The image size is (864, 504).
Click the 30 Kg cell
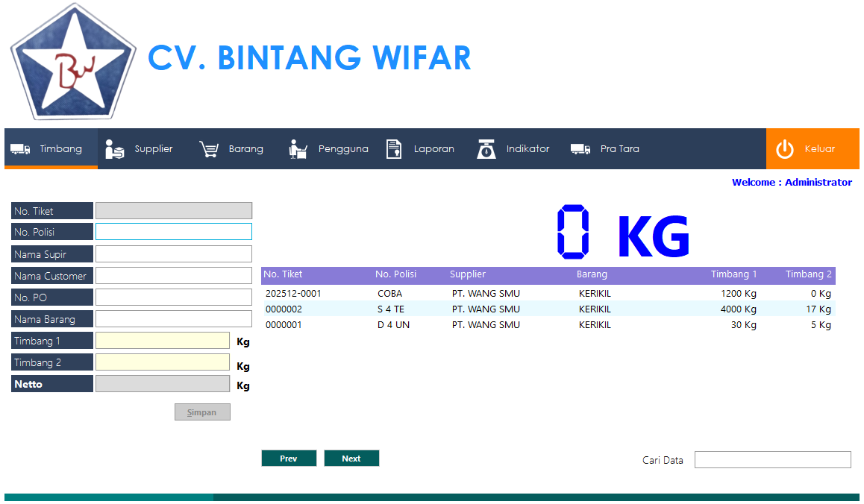click(x=743, y=324)
